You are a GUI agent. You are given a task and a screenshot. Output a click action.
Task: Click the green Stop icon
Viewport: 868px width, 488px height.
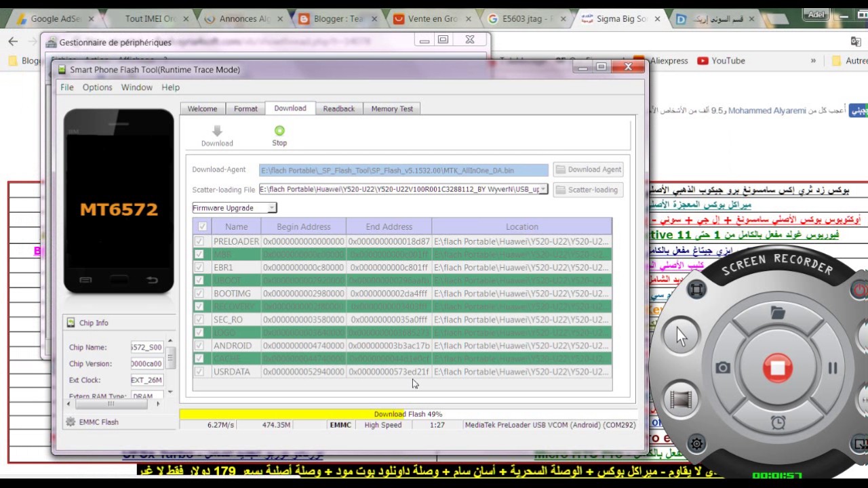279,131
